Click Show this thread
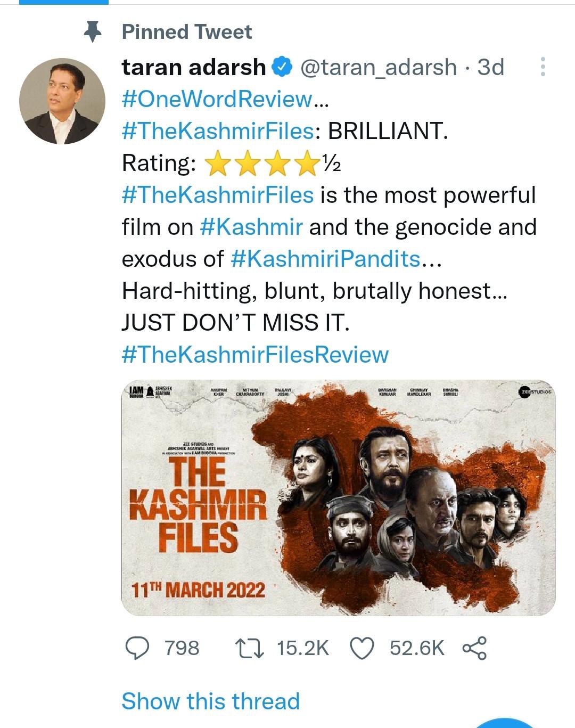 [211, 701]
